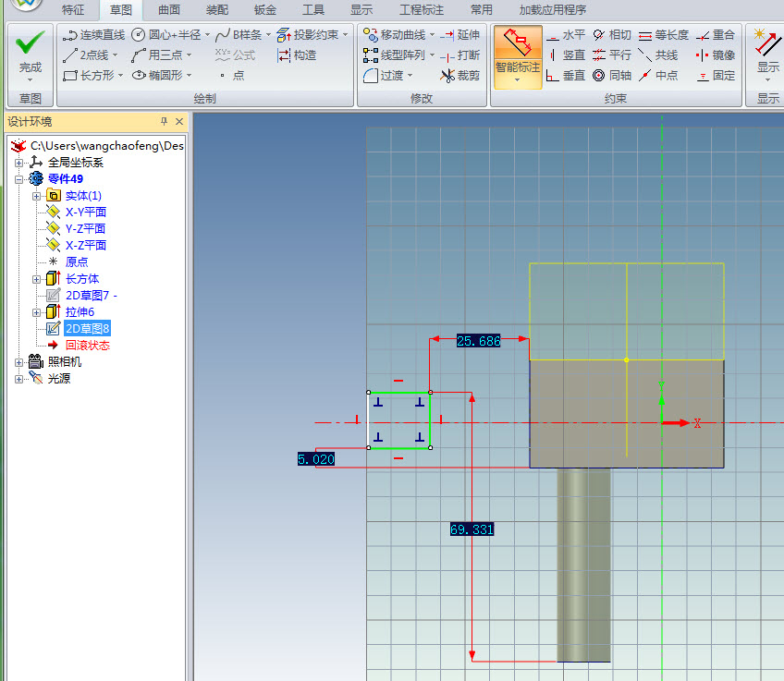784x681 pixels.
Task: Open the 工程标注 ribbon tab
Action: 421,10
